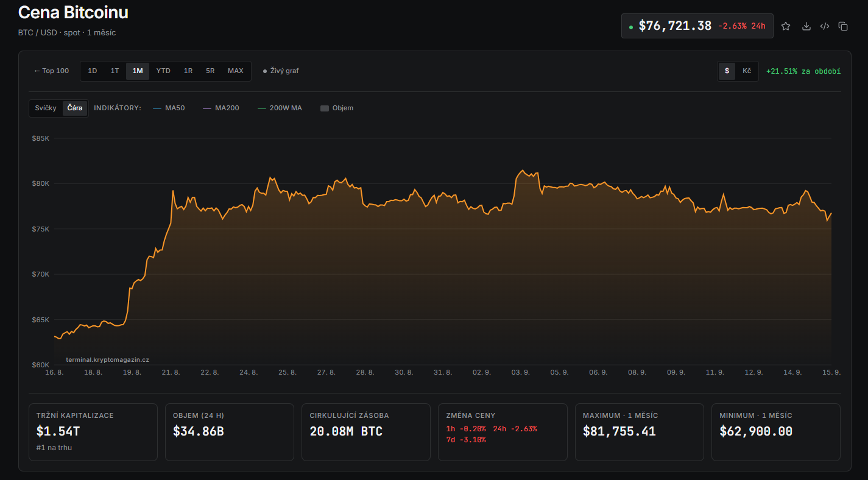
Task: Click the 28. 8. date label
Action: [x=365, y=372]
